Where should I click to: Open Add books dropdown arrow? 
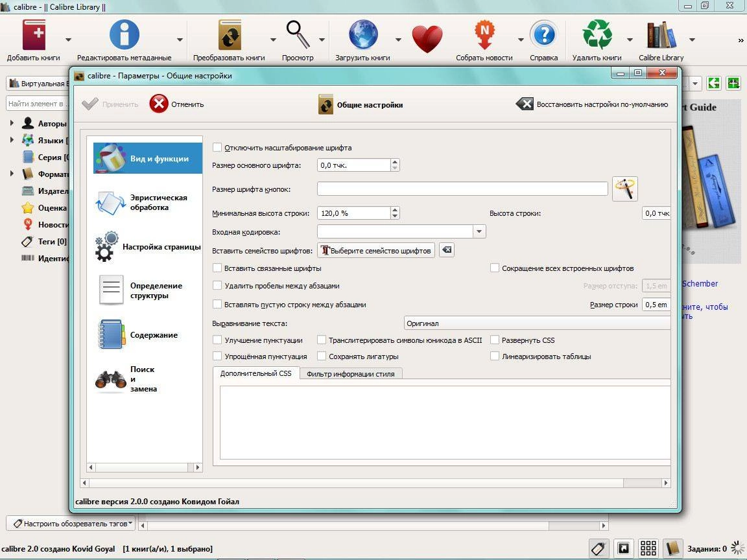point(68,40)
